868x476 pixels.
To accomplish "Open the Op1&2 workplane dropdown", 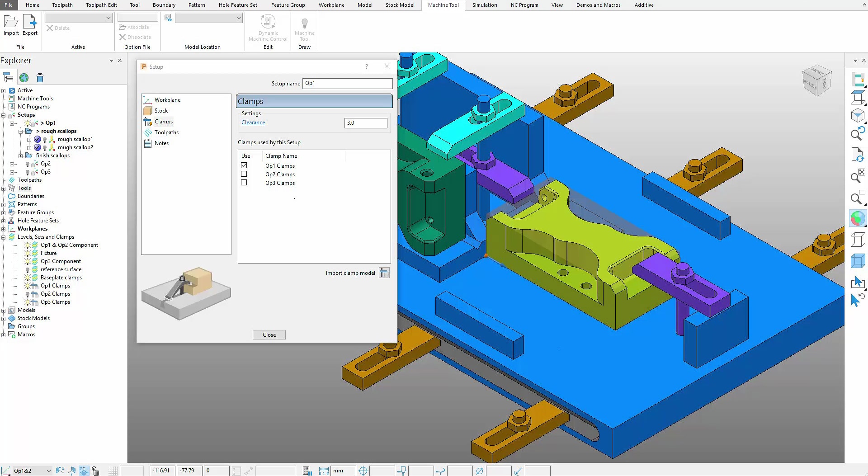I will tap(48, 471).
